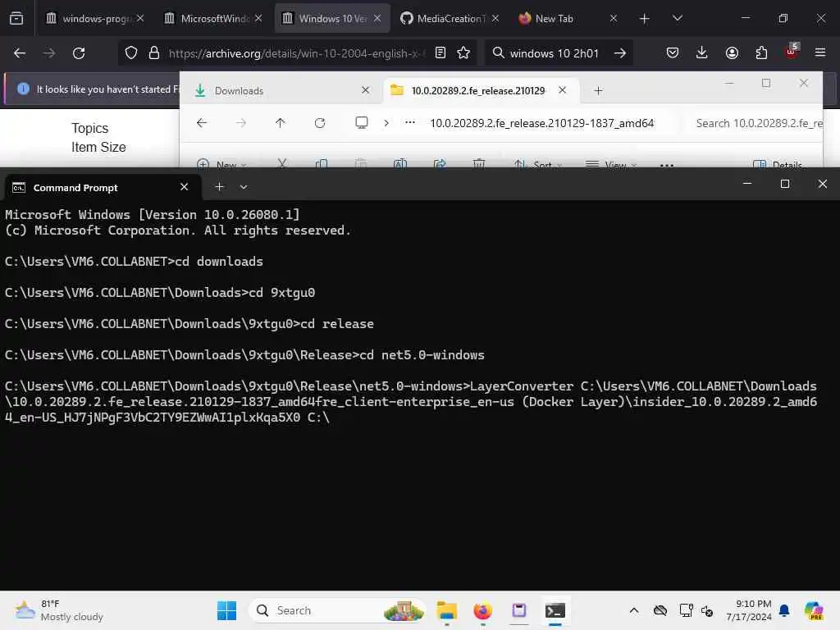This screenshot has height=630, width=840.
Task: Reload the archive.org page in Firefox
Action: pyautogui.click(x=79, y=53)
